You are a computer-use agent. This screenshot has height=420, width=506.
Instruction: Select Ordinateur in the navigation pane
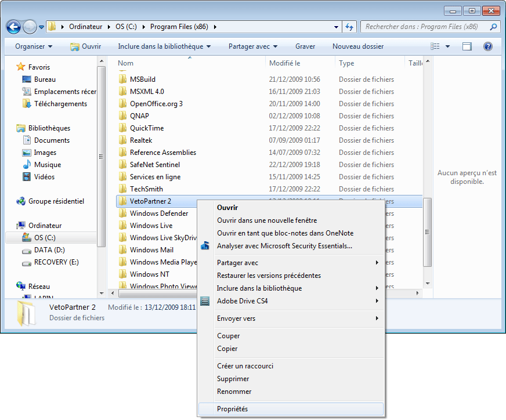point(39,226)
